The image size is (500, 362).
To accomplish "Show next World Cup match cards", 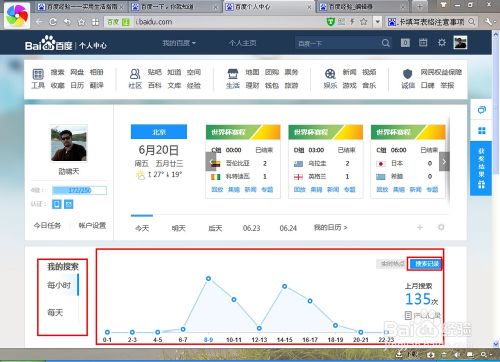I will [x=444, y=162].
